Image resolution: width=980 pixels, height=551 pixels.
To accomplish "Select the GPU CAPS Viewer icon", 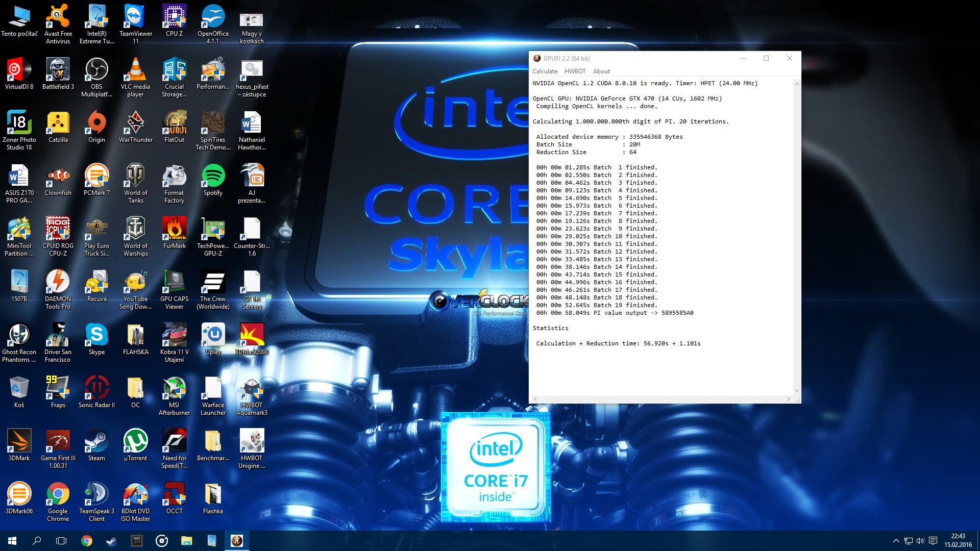I will (x=174, y=290).
